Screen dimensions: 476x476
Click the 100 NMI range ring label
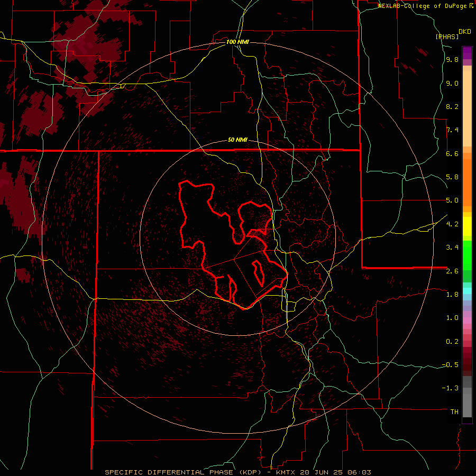[x=237, y=42]
